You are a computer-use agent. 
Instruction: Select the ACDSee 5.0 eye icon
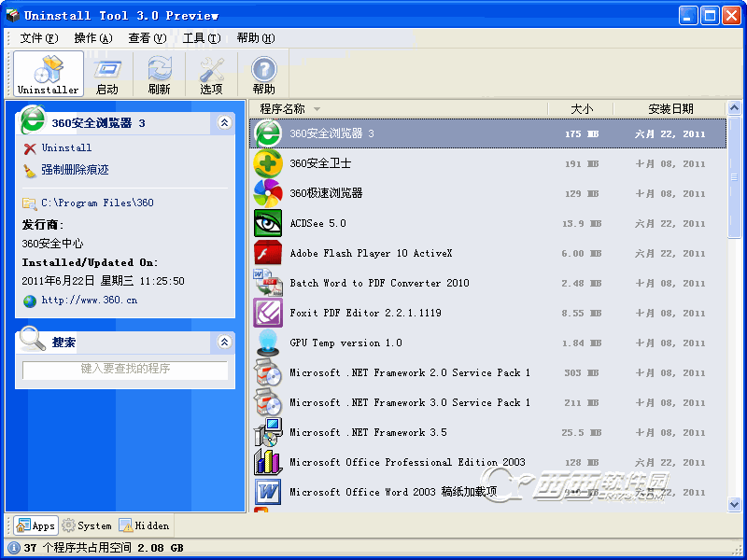268,223
